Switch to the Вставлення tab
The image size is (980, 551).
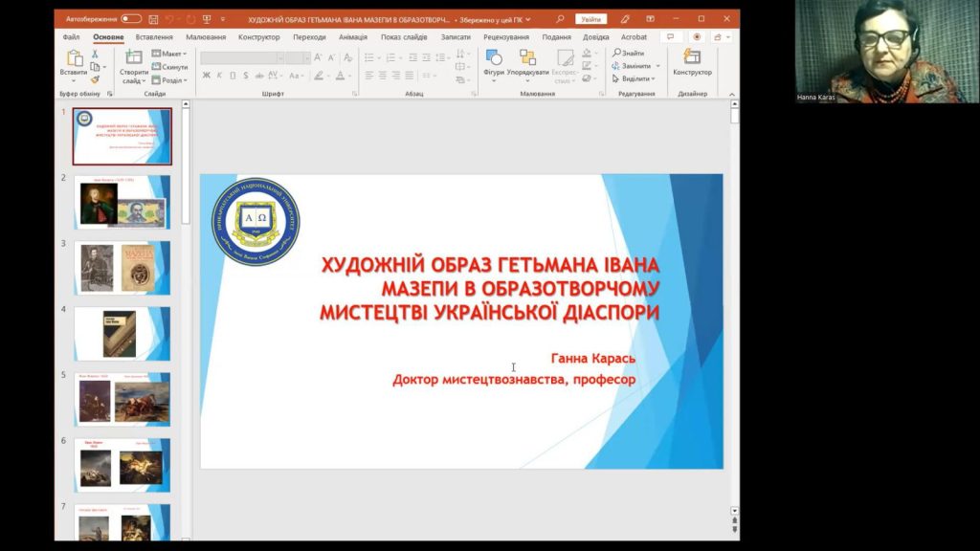tap(154, 37)
